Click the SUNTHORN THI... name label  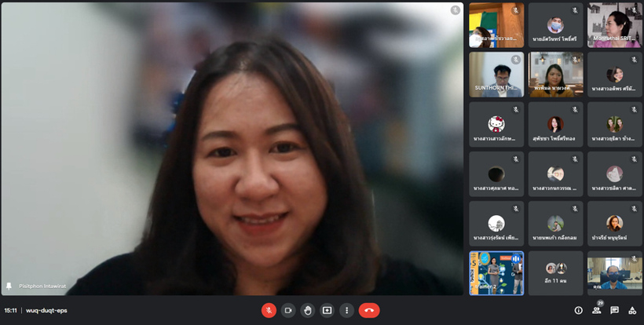[x=496, y=88]
